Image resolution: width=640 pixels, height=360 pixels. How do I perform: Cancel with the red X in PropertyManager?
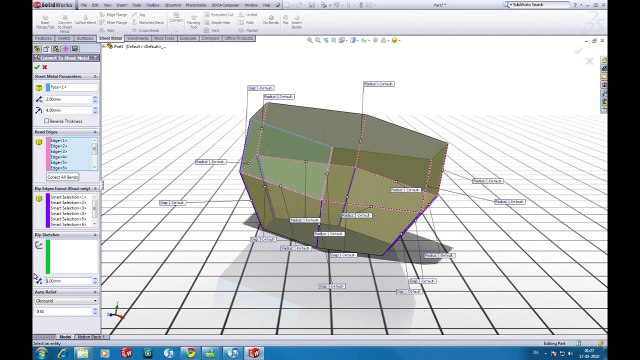point(44,67)
